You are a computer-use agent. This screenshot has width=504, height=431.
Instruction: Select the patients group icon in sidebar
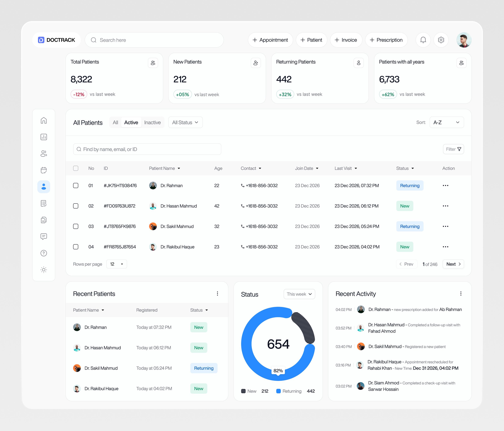pos(43,153)
